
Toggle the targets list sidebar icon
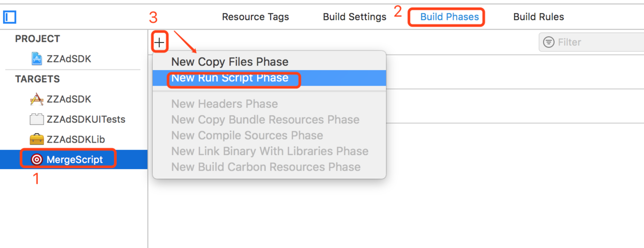(x=10, y=17)
